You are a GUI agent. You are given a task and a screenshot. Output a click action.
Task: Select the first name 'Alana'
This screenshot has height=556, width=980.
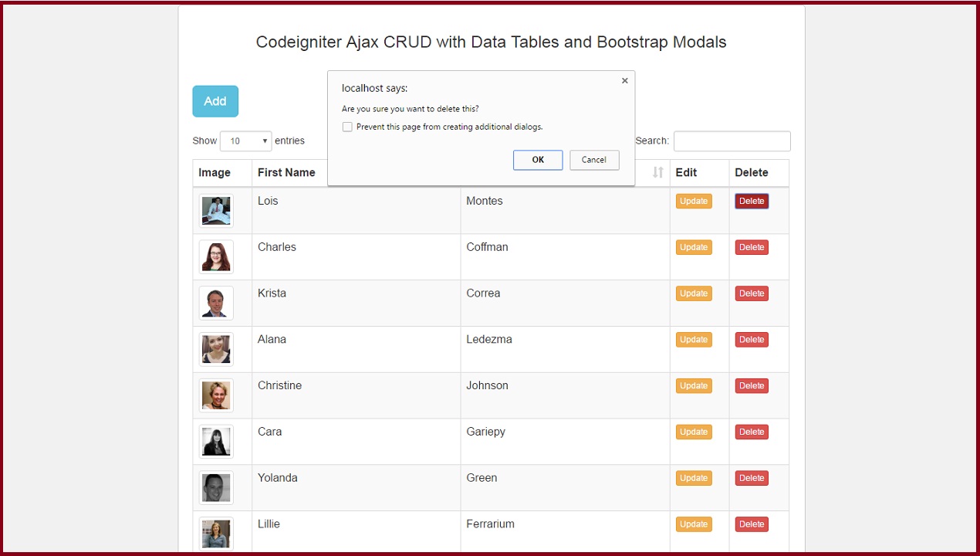[x=272, y=339]
